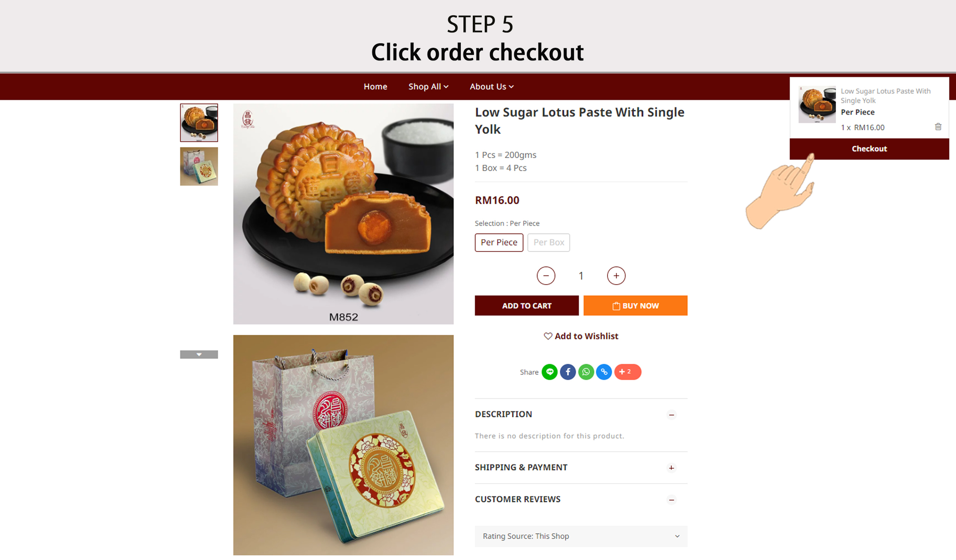This screenshot has width=956, height=560.
Task: Click the Buy Now button
Action: point(635,306)
